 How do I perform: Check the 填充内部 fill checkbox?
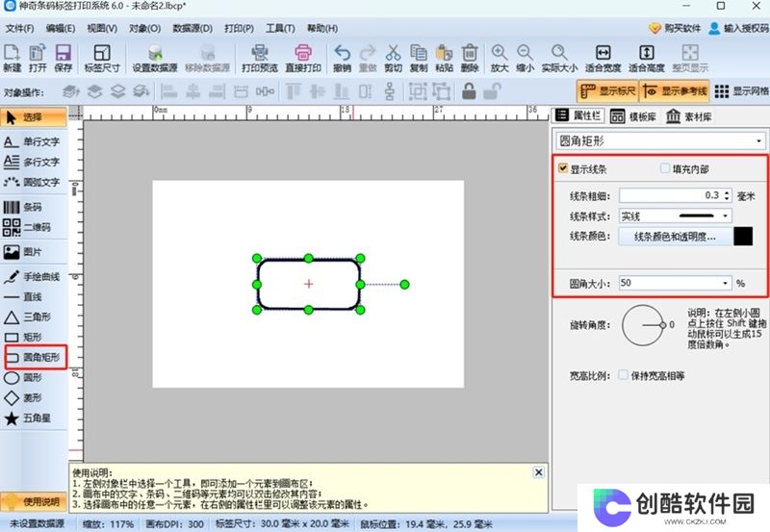[665, 168]
